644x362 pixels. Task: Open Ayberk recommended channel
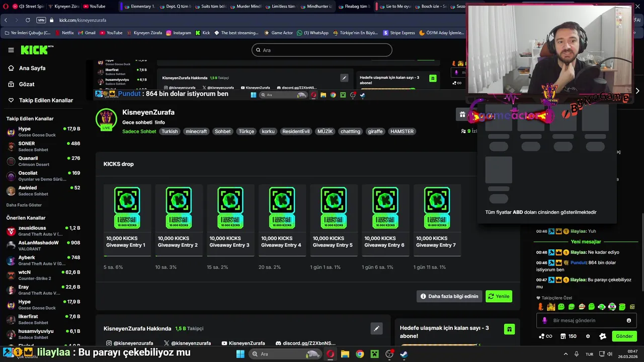[43, 260]
